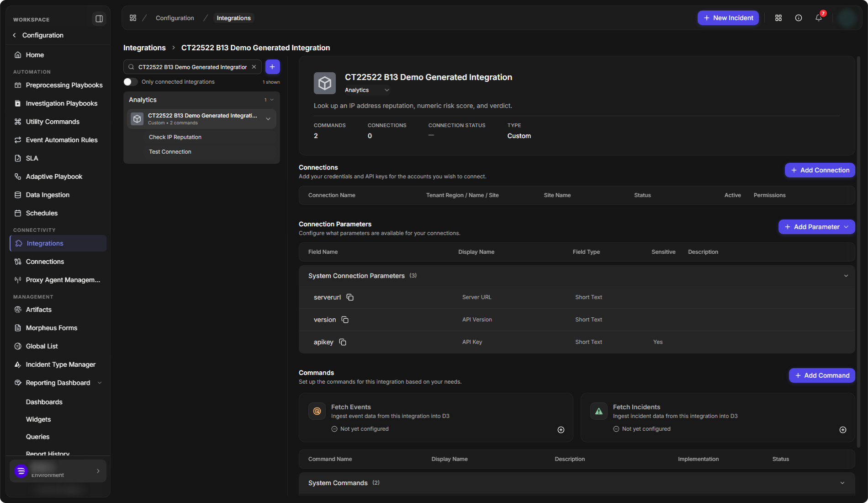The image size is (868, 503).
Task: Clear the integration search text
Action: (254, 67)
